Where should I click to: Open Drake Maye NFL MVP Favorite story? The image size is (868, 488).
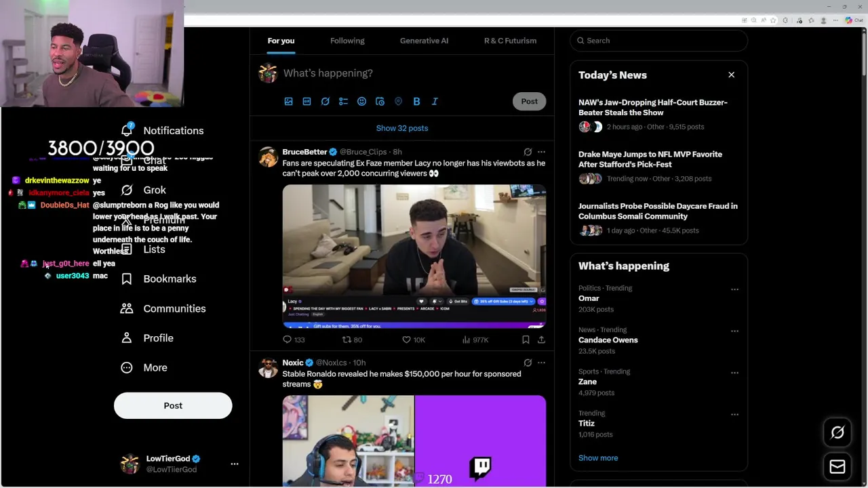(x=658, y=166)
